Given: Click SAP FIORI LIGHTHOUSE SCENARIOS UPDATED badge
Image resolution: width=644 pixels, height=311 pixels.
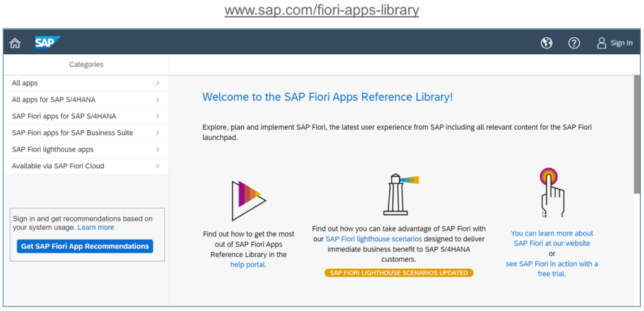Looking at the screenshot, I should pos(399,273).
